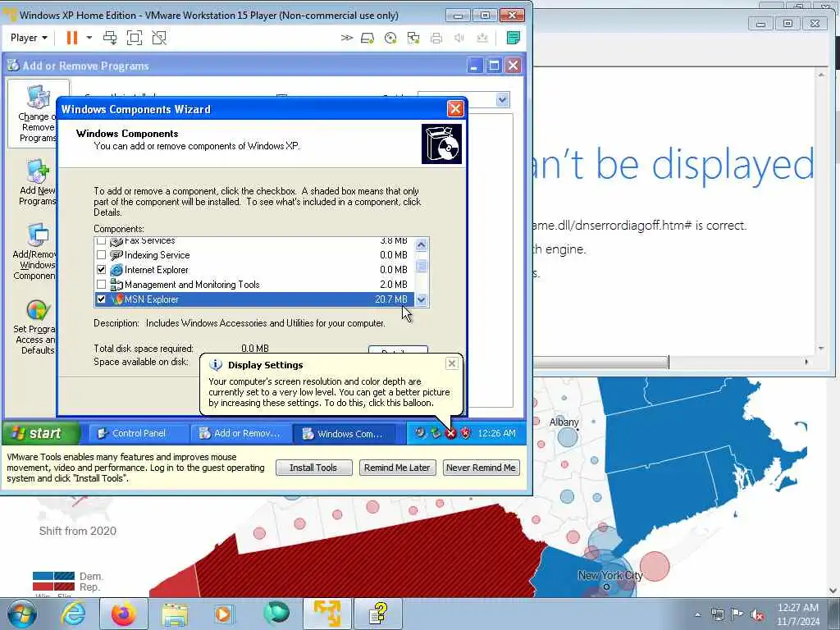The image size is (840, 630).
Task: Click the VMware Player taskbar icon
Action: click(x=327, y=614)
